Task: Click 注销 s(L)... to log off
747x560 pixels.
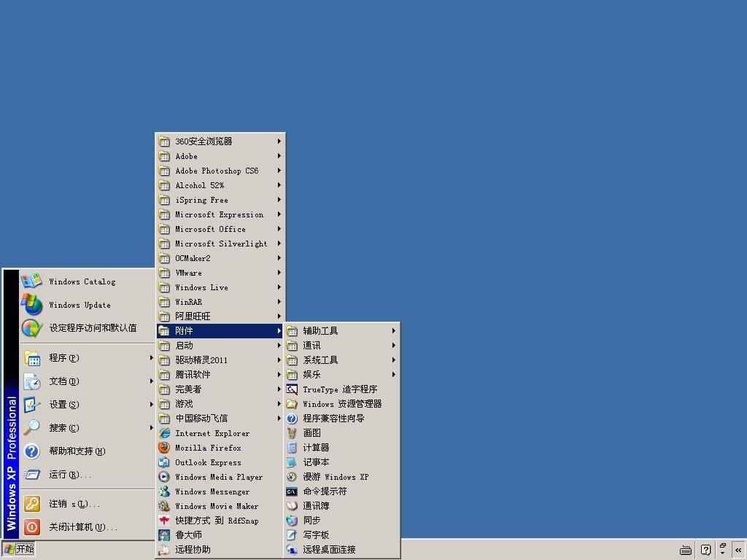Action: (88, 504)
